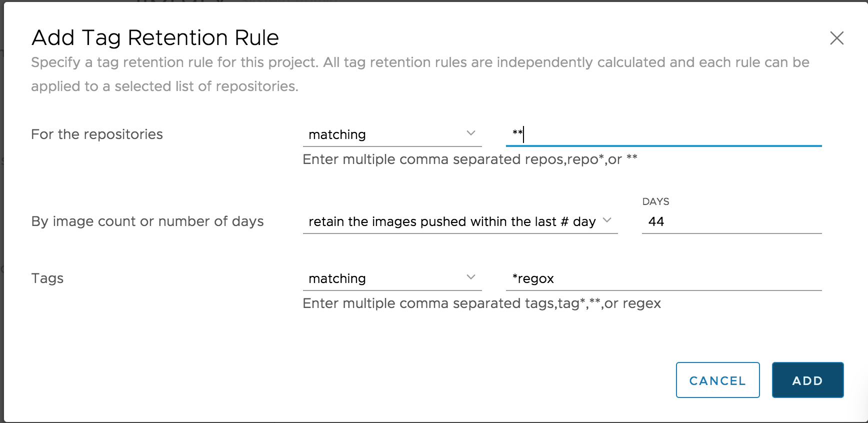Select the text 'retain the images pushed within the last # day'
Image resolution: width=868 pixels, height=423 pixels.
(x=451, y=221)
